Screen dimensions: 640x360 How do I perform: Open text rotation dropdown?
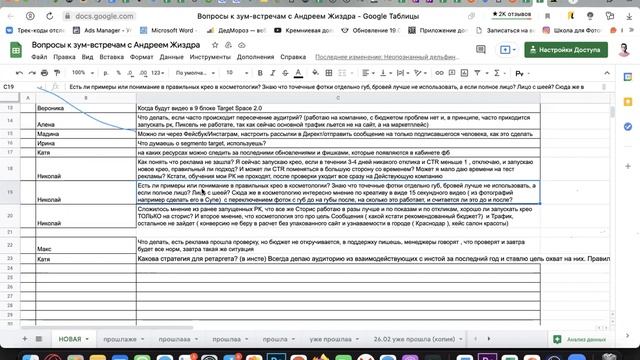[x=420, y=73]
